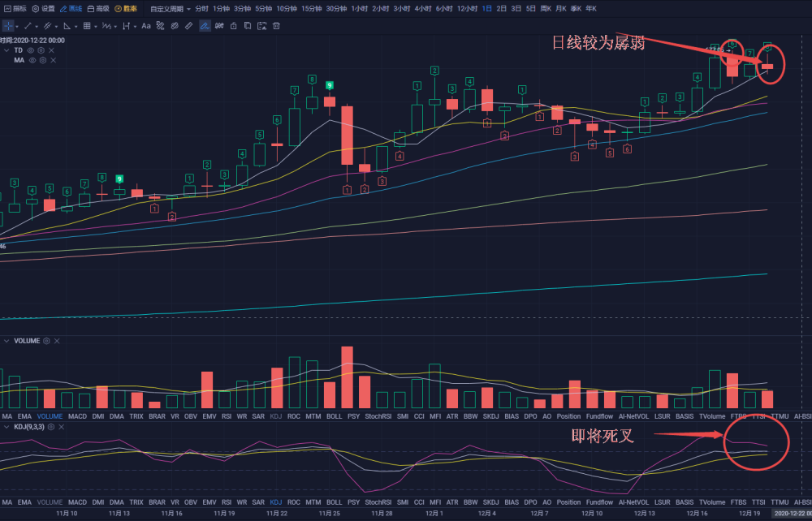Screen dimensions: 812x521
Task: Toggle MA indicator visibility eye
Action: pyautogui.click(x=32, y=60)
